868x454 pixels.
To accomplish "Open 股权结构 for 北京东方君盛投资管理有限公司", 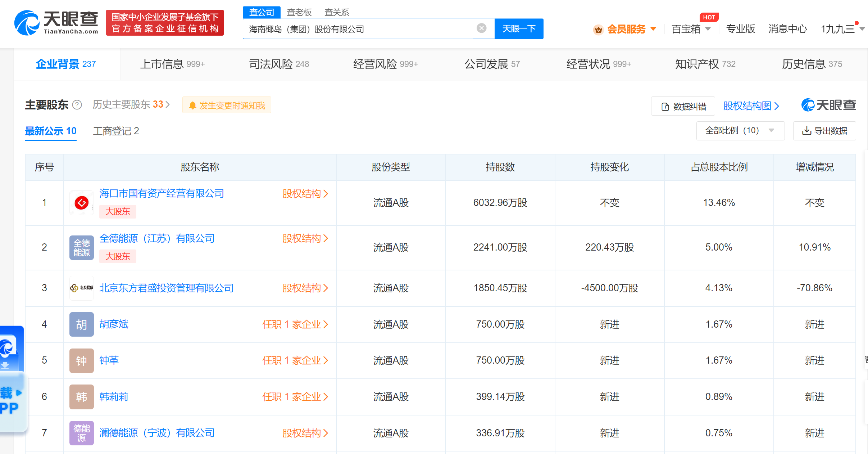I will click(x=305, y=288).
